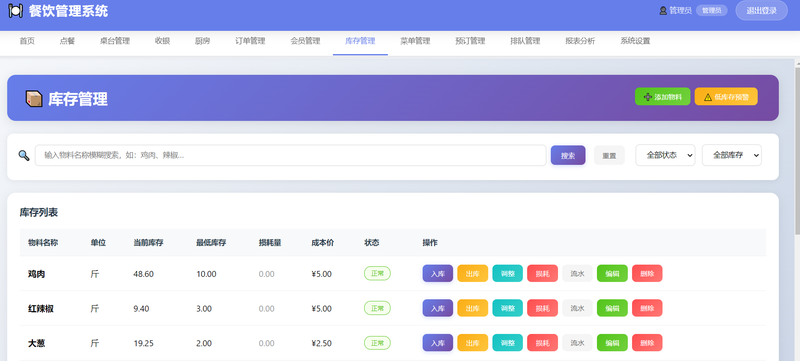Image resolution: width=800 pixels, height=361 pixels.
Task: Open the 桌台管理 tab
Action: 115,41
